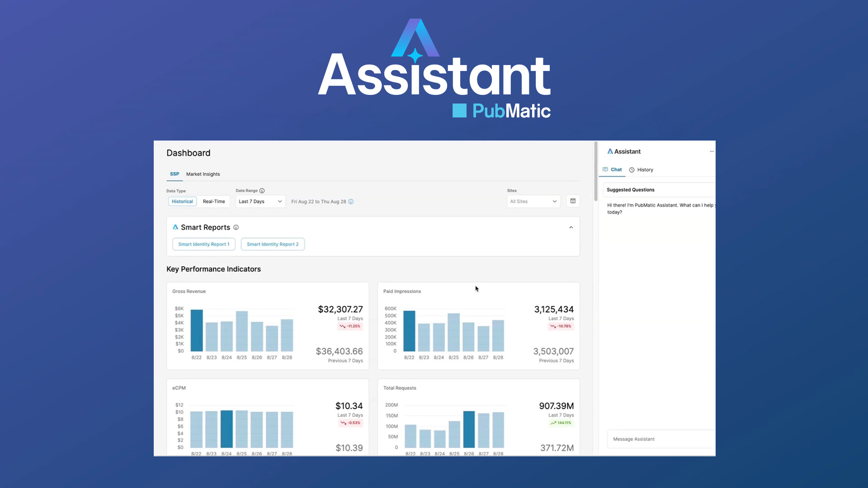The height and width of the screenshot is (488, 868).
Task: Select the Historical data type
Action: (182, 201)
